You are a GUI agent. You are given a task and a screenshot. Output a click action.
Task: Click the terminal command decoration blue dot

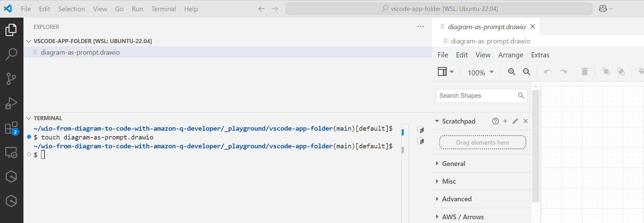(29, 137)
